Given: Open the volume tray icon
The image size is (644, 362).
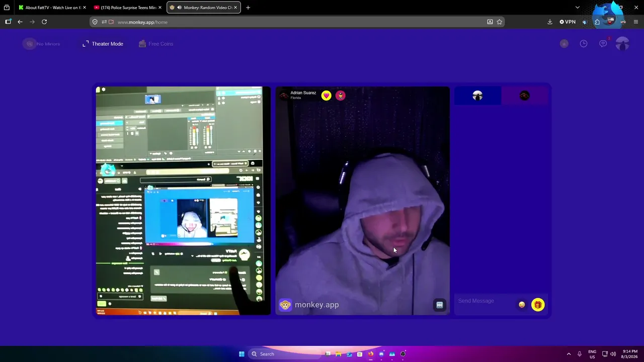Looking at the screenshot, I should [613, 354].
